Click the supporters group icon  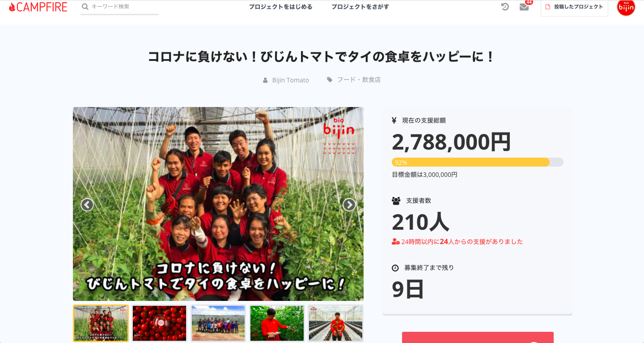pyautogui.click(x=396, y=201)
